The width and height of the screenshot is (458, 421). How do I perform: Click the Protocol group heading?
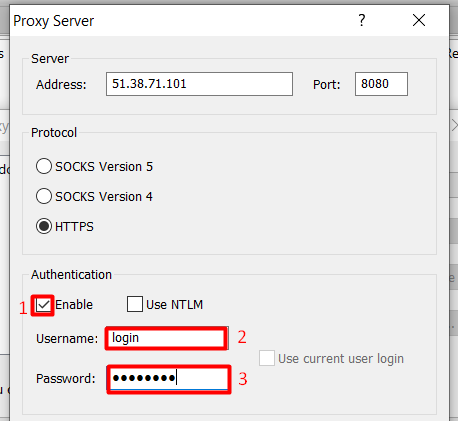[54, 133]
